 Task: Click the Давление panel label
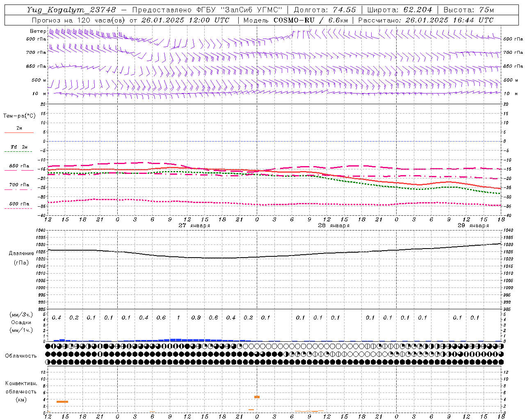[x=21, y=253]
